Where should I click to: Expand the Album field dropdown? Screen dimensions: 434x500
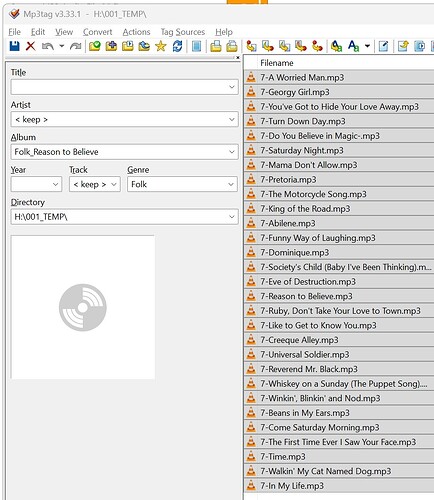232,152
